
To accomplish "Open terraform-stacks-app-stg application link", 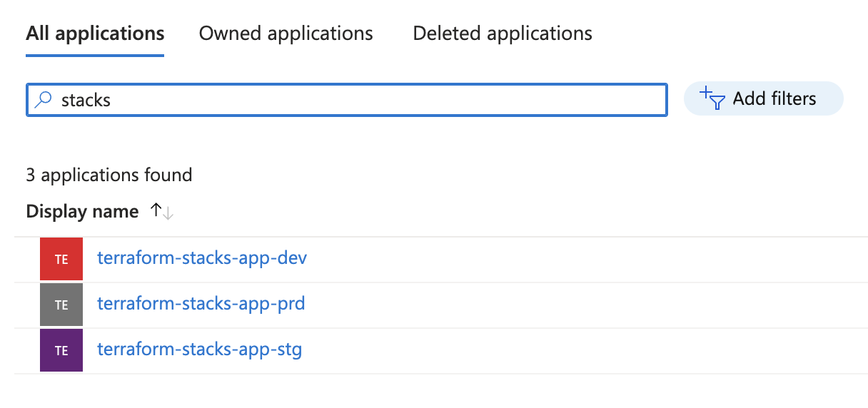I will [x=200, y=350].
